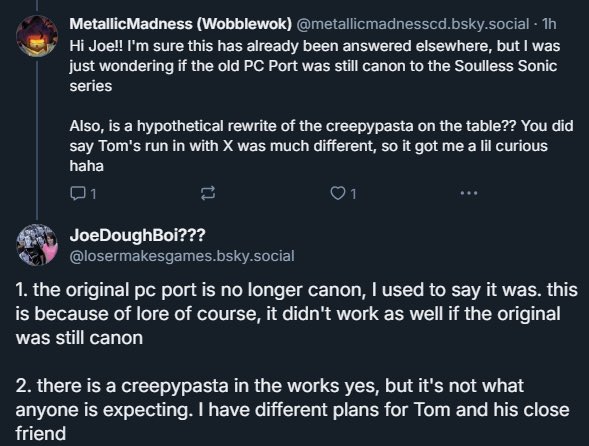The width and height of the screenshot is (589, 446).
Task: Click the paragraph about a hypothetical creepypasta rewrite
Action: click(321, 146)
